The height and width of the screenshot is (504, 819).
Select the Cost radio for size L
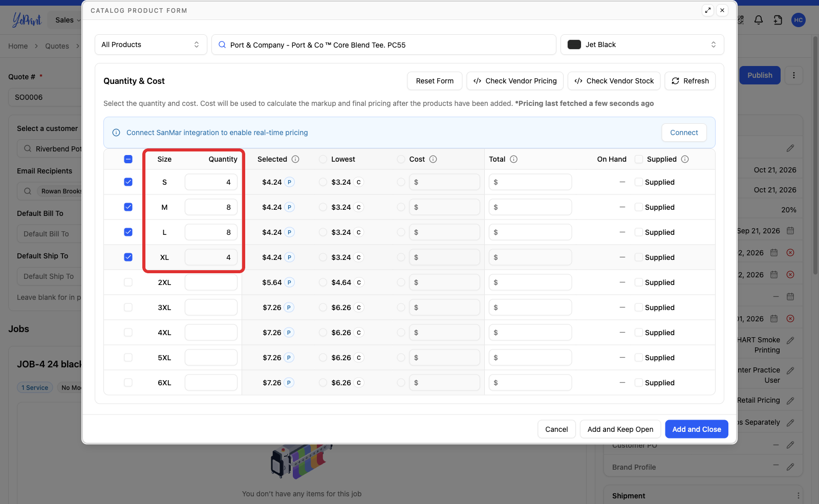(x=401, y=232)
